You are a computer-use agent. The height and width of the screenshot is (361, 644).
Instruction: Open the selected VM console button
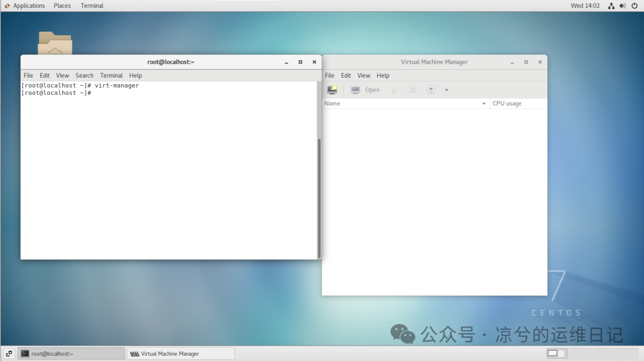pos(365,90)
